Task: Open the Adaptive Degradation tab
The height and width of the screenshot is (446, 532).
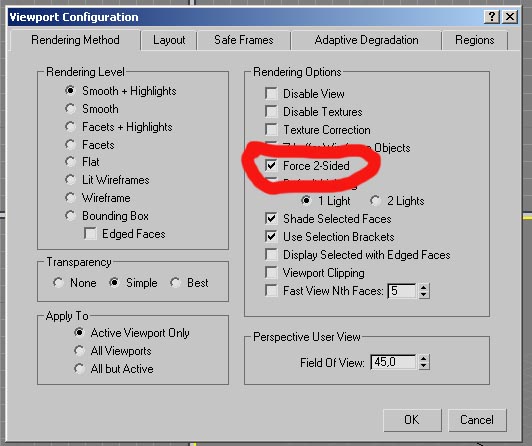Action: tap(366, 40)
